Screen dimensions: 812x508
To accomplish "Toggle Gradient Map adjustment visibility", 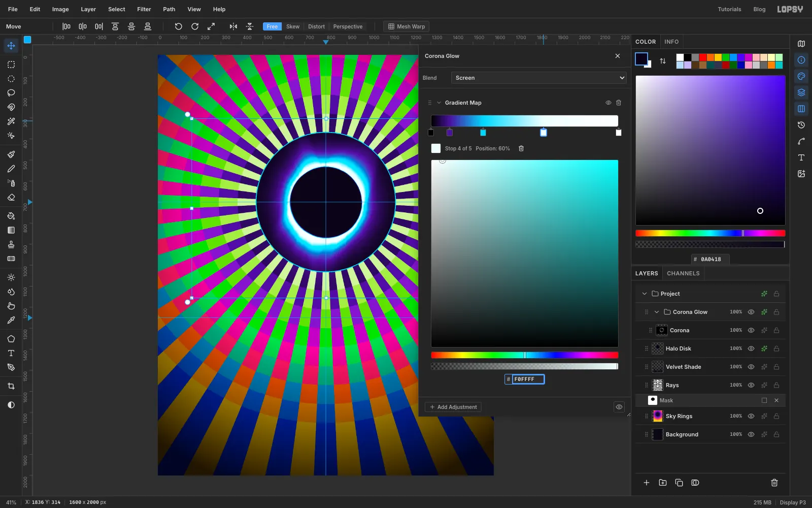I will tap(608, 103).
